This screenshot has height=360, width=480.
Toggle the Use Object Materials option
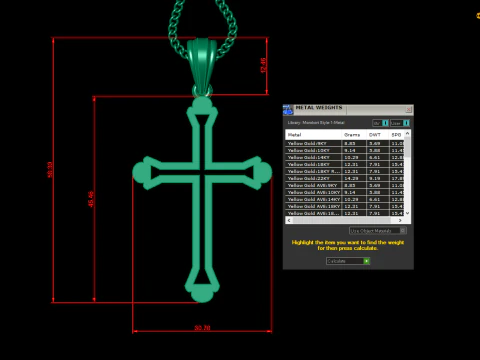tap(378, 231)
